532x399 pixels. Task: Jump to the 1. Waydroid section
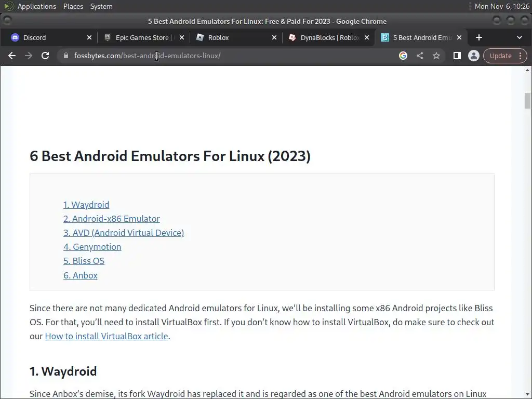pos(86,205)
